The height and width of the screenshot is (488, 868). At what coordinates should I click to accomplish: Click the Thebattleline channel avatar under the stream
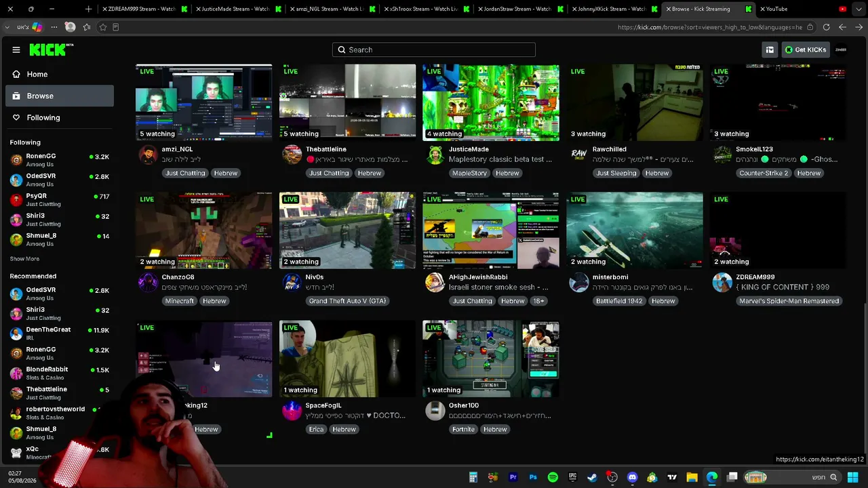(292, 155)
